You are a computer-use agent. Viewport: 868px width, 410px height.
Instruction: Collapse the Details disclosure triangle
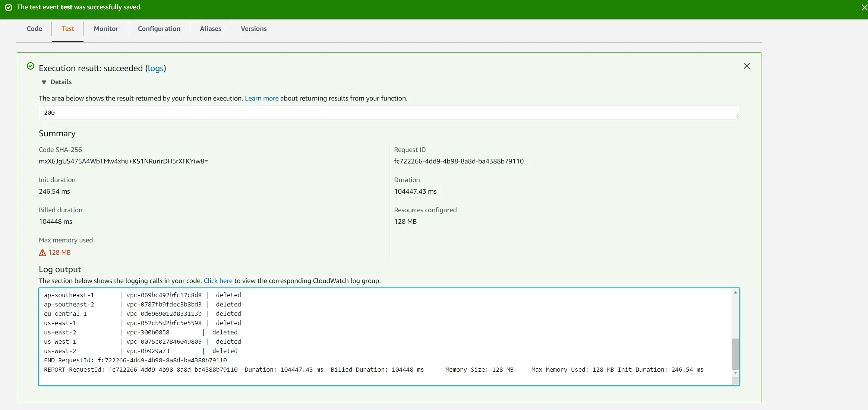tap(44, 82)
